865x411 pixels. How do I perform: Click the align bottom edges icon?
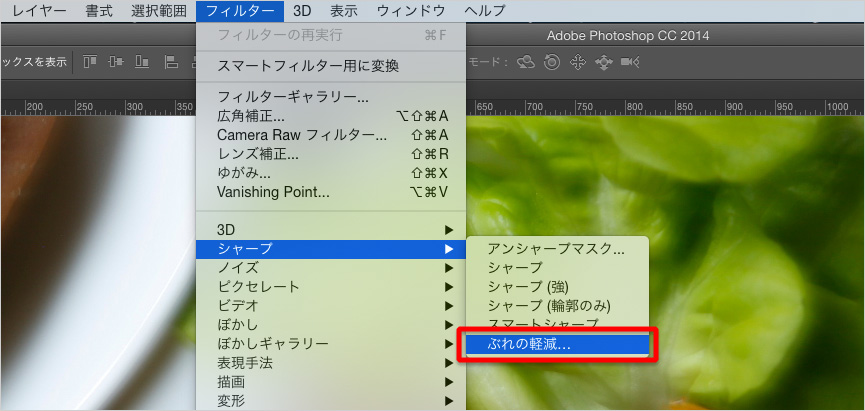[142, 62]
